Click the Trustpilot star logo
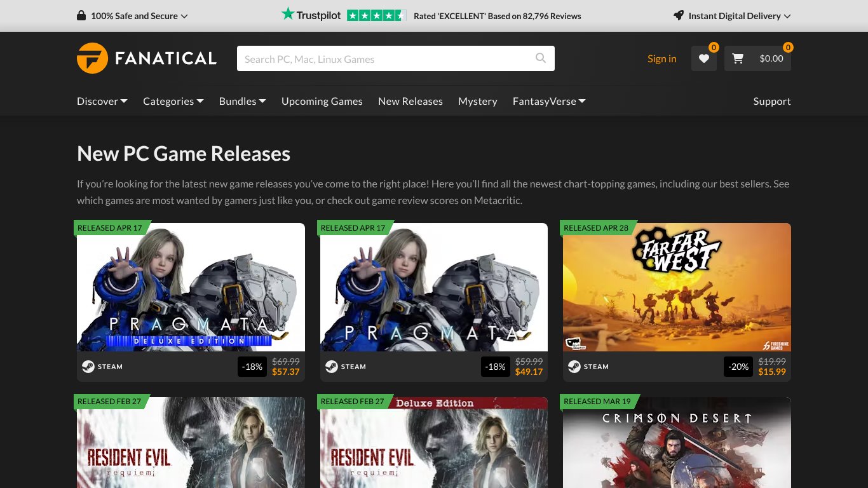 (288, 14)
